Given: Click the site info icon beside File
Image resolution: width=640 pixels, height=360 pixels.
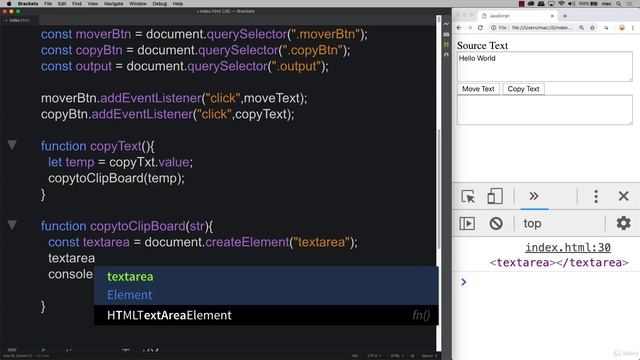Looking at the screenshot, I should 493,28.
